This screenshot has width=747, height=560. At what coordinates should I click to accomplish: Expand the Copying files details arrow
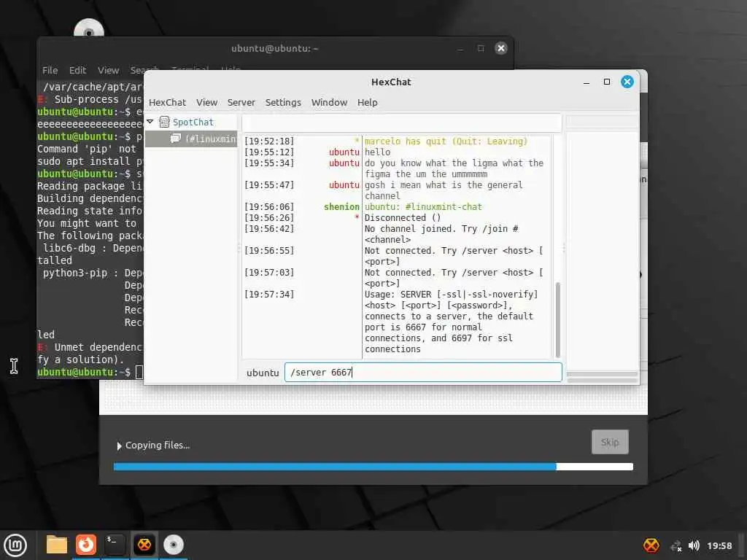pyautogui.click(x=119, y=446)
